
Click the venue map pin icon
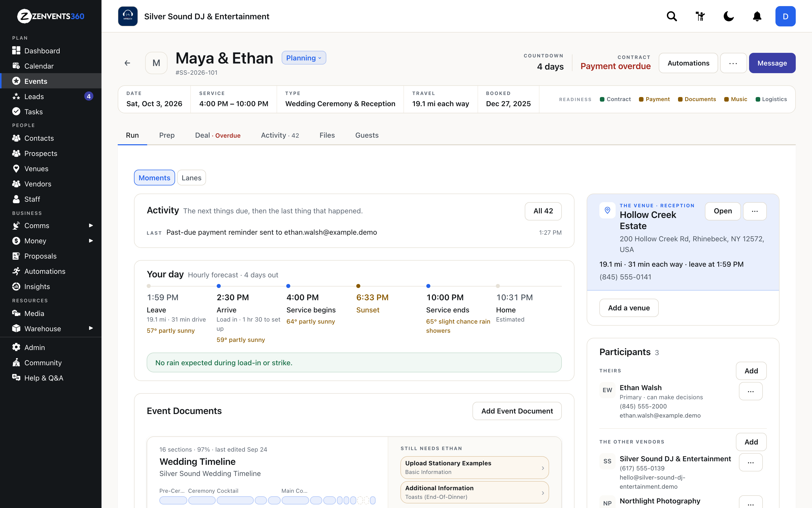pyautogui.click(x=607, y=210)
